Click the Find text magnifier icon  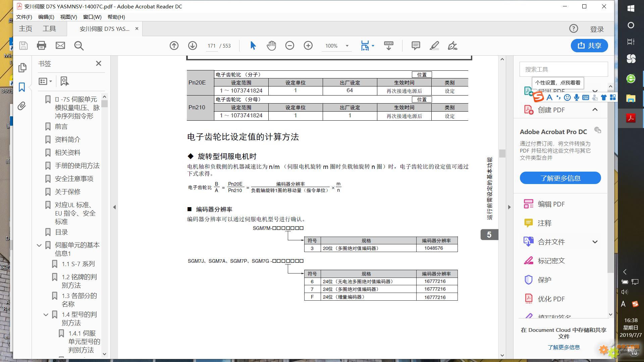click(79, 46)
